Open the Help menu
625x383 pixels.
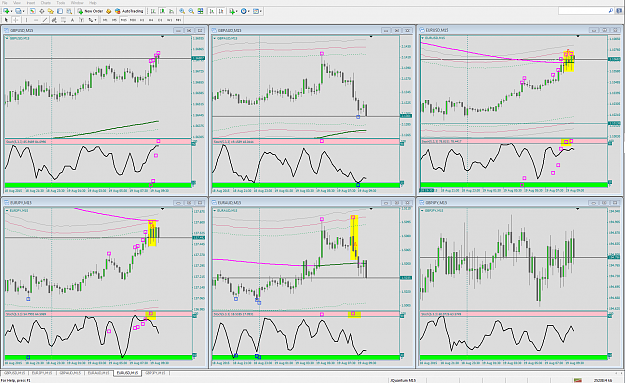[x=92, y=3]
